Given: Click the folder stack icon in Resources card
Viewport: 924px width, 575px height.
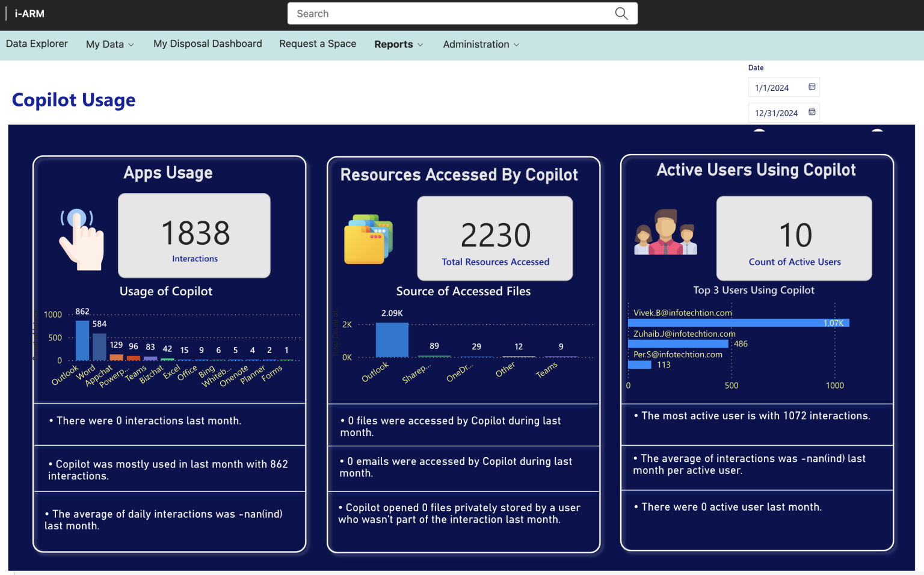Looking at the screenshot, I should [368, 239].
